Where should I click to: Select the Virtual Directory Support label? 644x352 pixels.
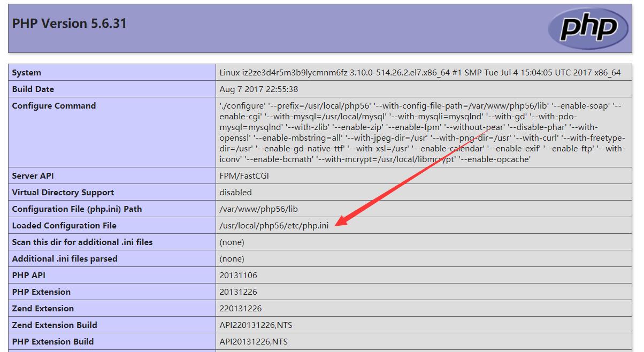coord(63,193)
